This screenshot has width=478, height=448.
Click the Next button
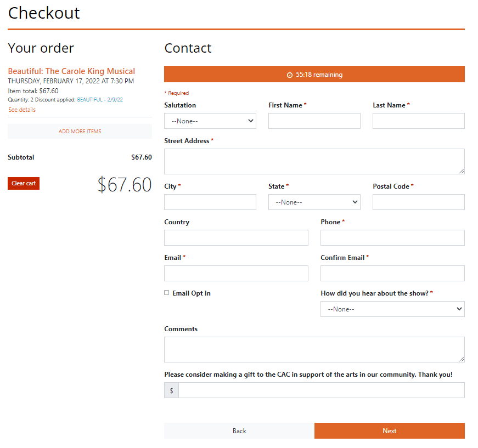point(390,430)
